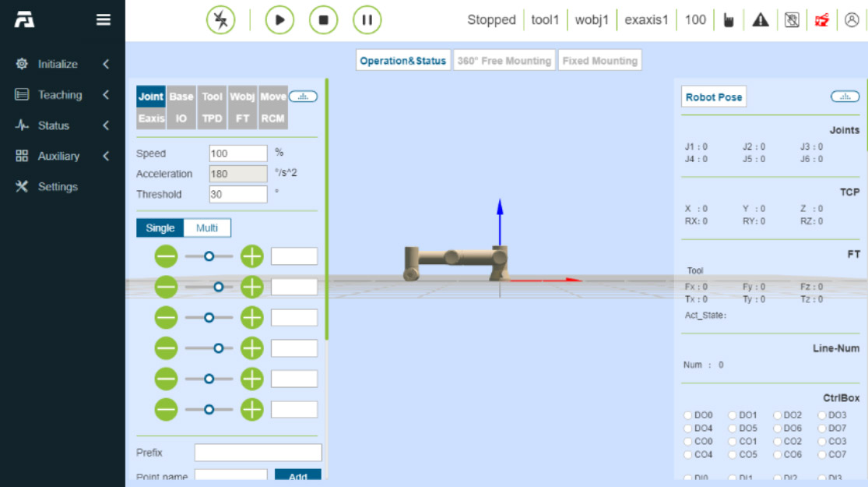Click the drag mode hand icon
The image size is (868, 487).
point(729,20)
